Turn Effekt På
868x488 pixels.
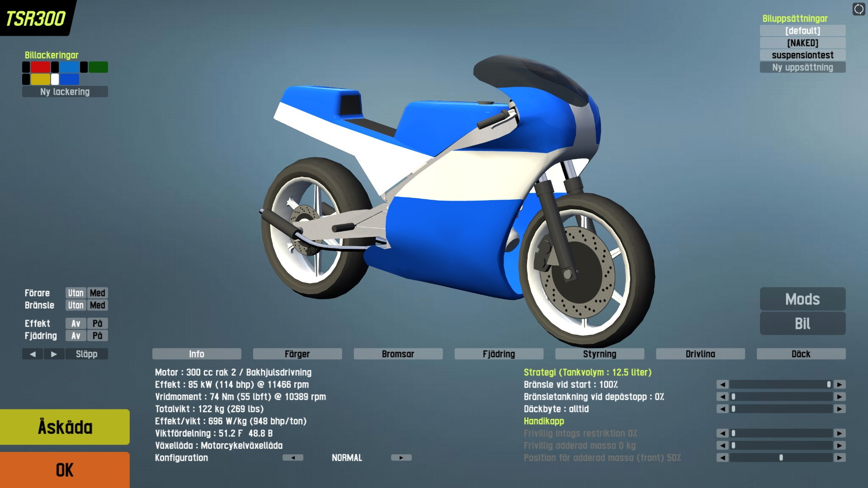click(x=97, y=324)
